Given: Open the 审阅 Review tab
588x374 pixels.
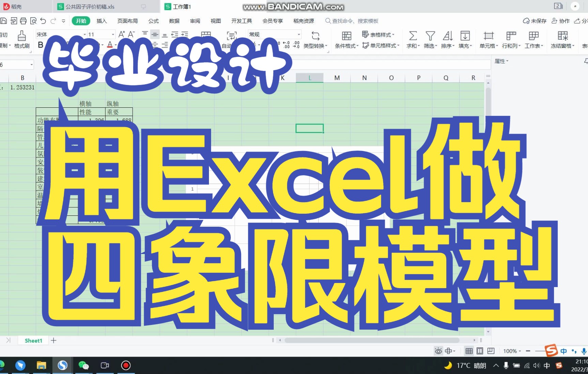Looking at the screenshot, I should 195,21.
